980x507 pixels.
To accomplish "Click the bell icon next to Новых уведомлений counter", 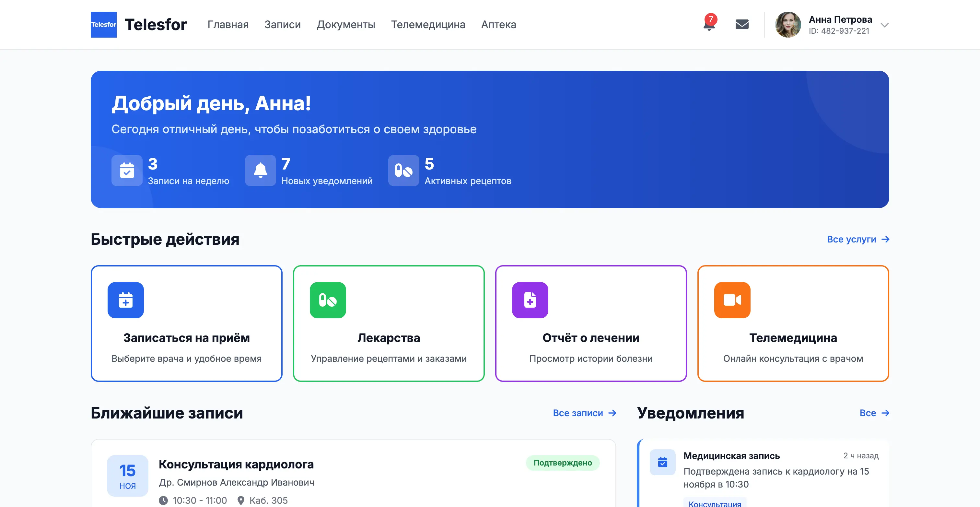I will pyautogui.click(x=260, y=171).
